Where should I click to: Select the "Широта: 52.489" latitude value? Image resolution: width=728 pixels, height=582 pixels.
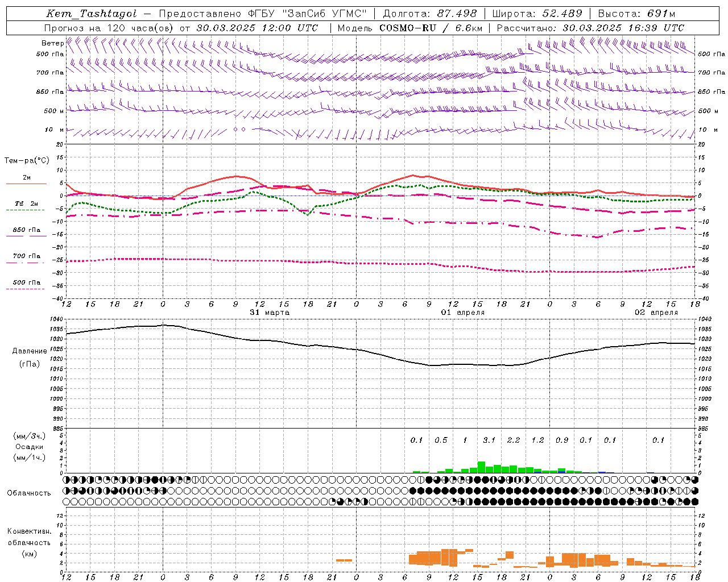(537, 14)
